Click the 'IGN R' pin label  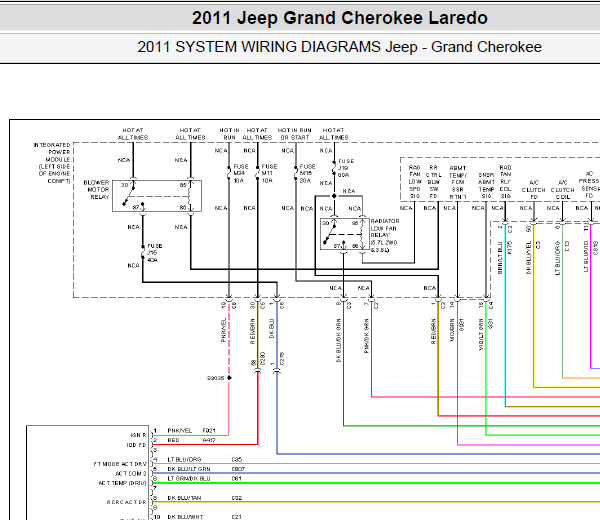pos(139,435)
